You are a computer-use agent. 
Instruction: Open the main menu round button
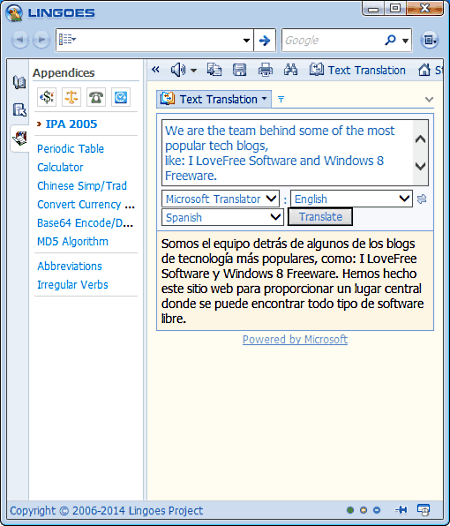click(x=430, y=40)
